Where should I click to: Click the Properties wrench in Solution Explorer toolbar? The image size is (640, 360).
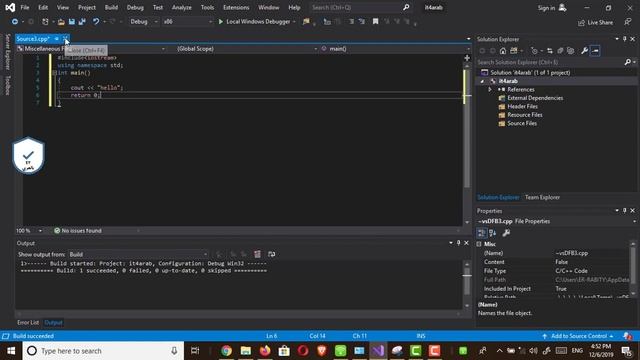(x=584, y=51)
